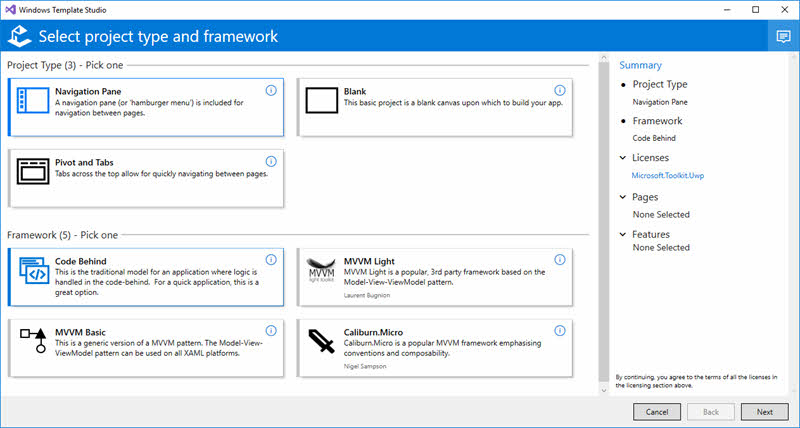Click the Code Behind code icon
The width and height of the screenshot is (800, 428).
(34, 270)
